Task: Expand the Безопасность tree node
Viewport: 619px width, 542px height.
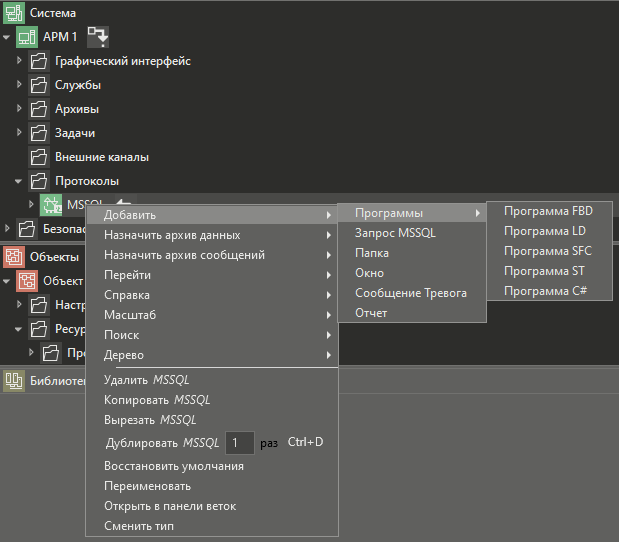Action: pos(7,228)
